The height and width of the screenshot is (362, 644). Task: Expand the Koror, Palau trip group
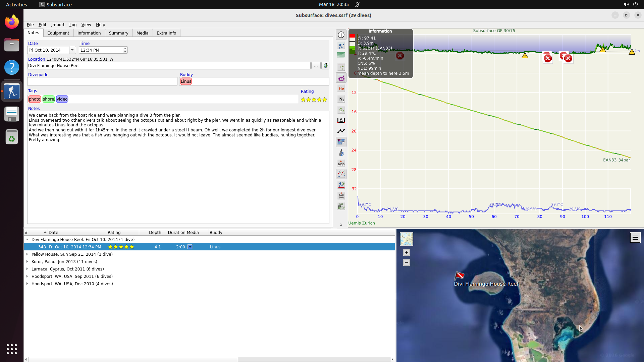(27, 262)
